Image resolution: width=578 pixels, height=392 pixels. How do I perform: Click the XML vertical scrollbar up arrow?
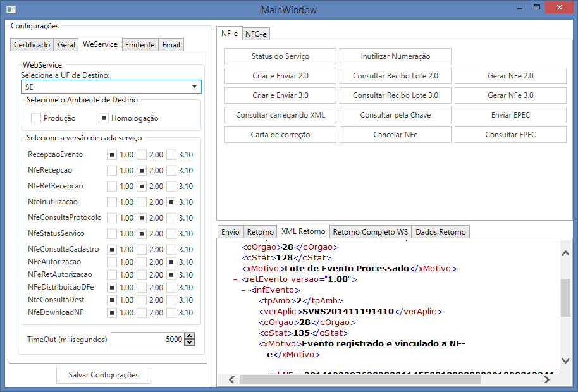point(565,254)
